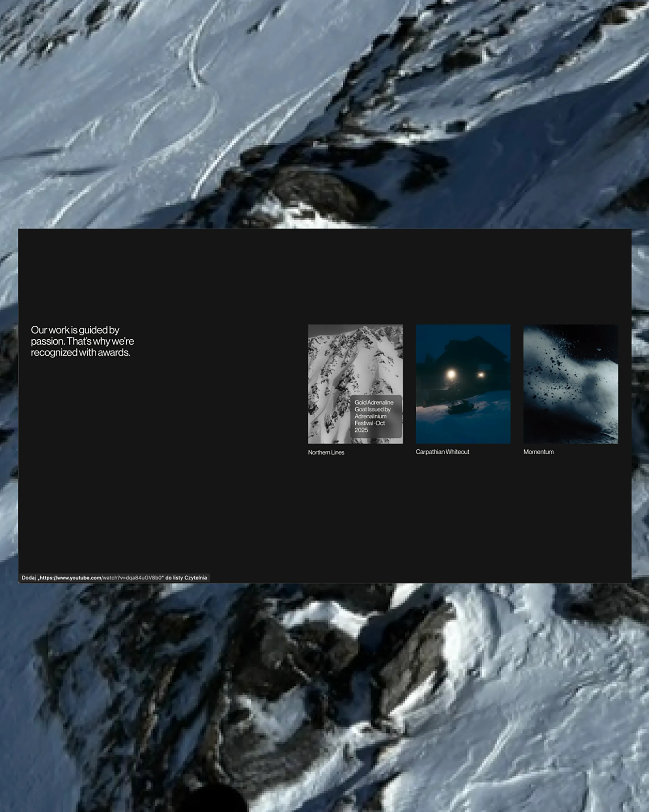Click the Northern Lines title text
649x812 pixels.
[326, 452]
